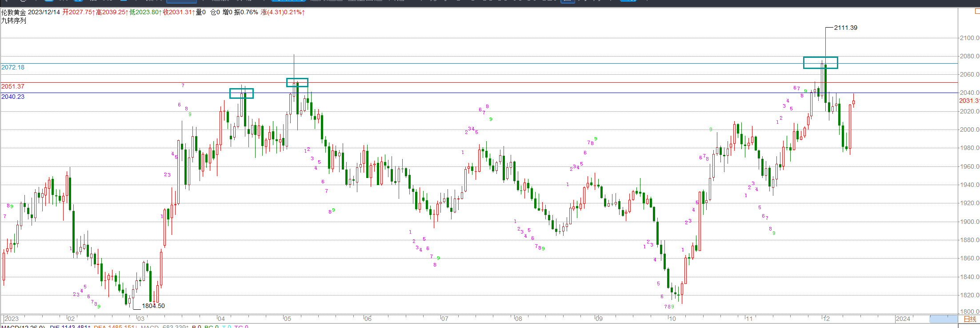
Task: Click the 伦敦黄金 chart title
Action: click(x=14, y=12)
